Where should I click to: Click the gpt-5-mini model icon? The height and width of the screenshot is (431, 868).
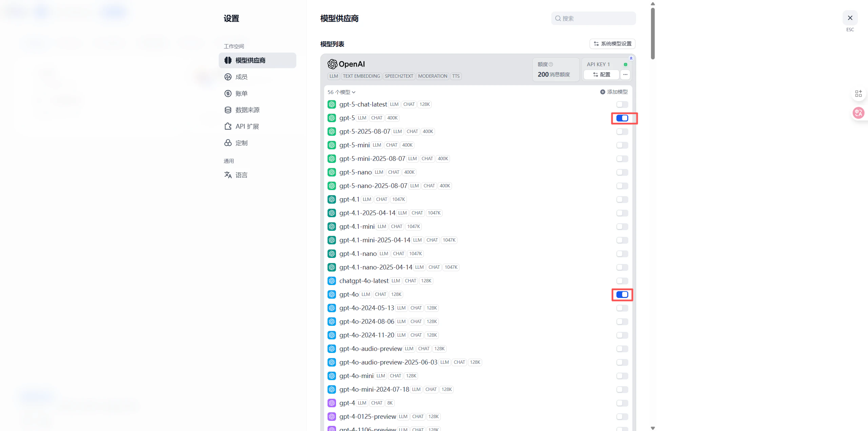332,145
